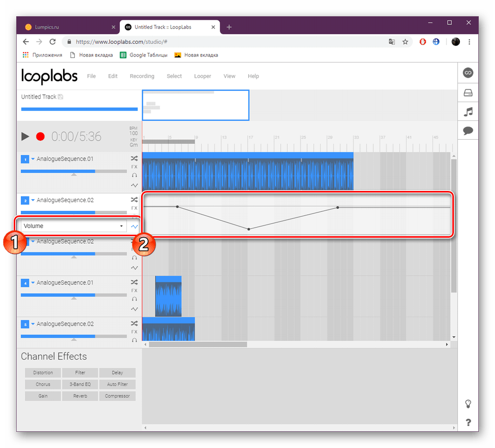Solo track 3 with the headphones icon

point(134,258)
